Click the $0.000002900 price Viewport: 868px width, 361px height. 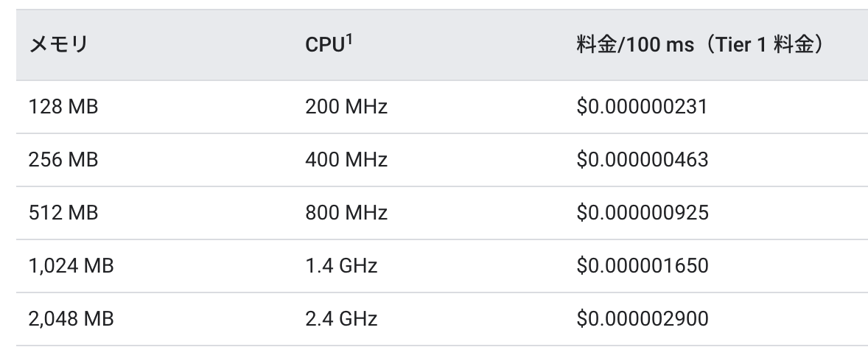point(642,319)
